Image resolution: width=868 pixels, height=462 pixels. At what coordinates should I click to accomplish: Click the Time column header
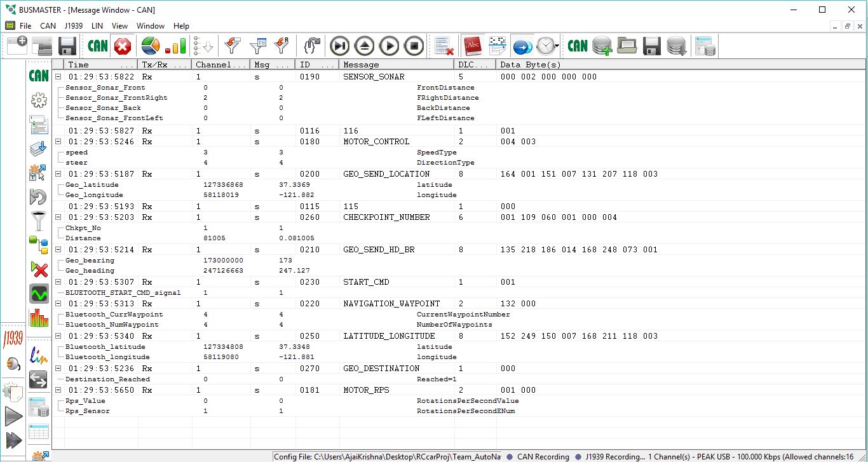pos(101,64)
